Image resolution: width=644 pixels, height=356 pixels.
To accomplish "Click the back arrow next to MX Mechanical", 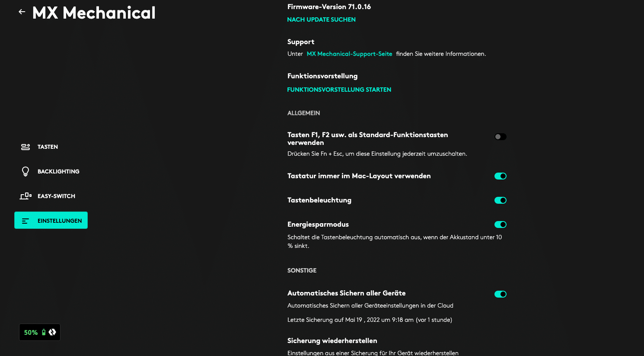I will (22, 12).
